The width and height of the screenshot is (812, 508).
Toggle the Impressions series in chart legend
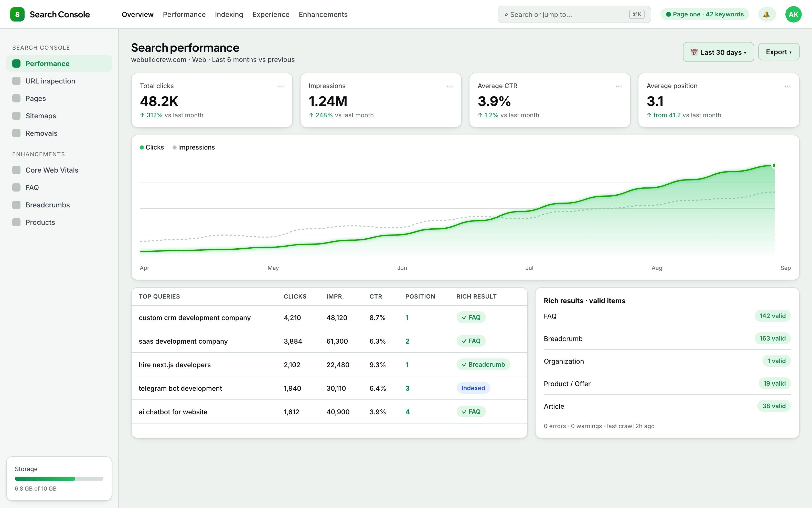(x=194, y=147)
